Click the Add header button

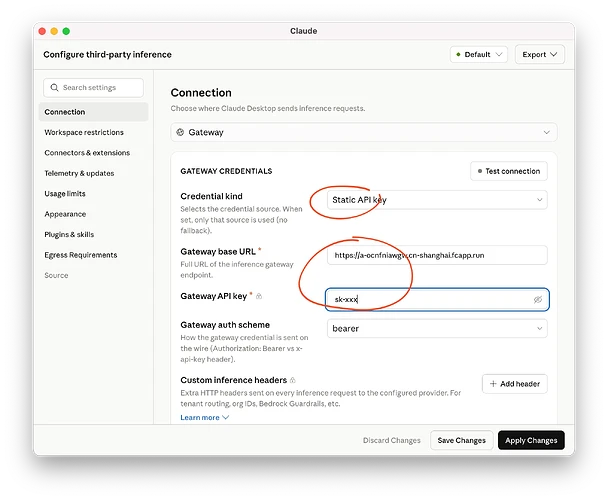point(515,384)
